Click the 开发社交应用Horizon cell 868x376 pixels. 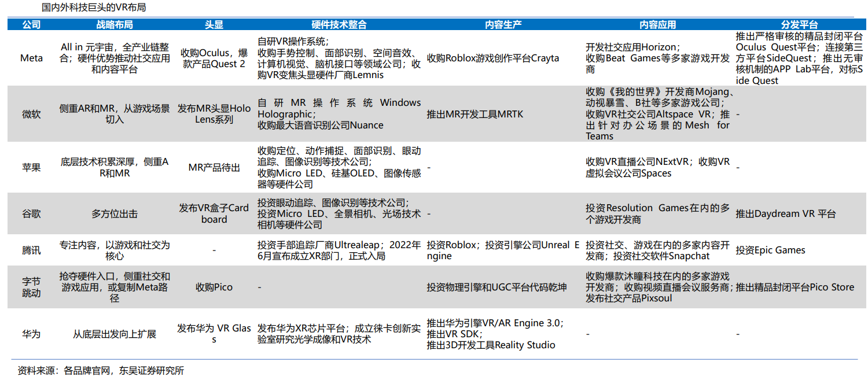[x=657, y=58]
